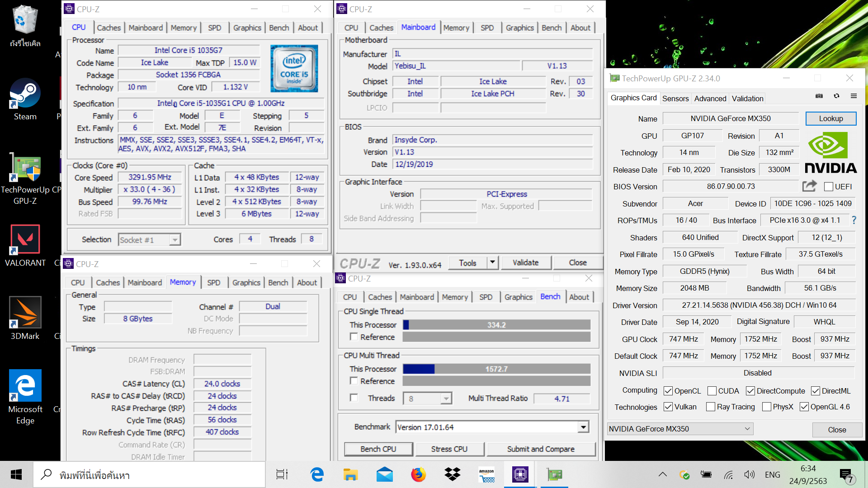Open Task View on the taskbar

(282, 474)
